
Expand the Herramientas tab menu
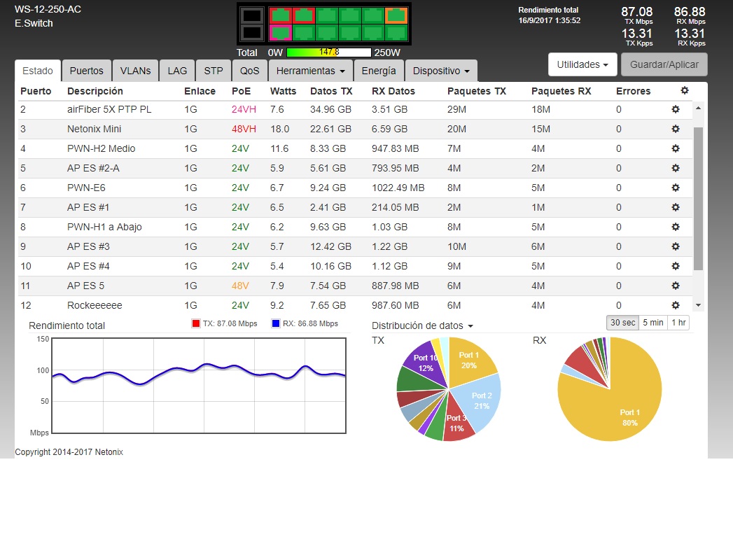(310, 71)
